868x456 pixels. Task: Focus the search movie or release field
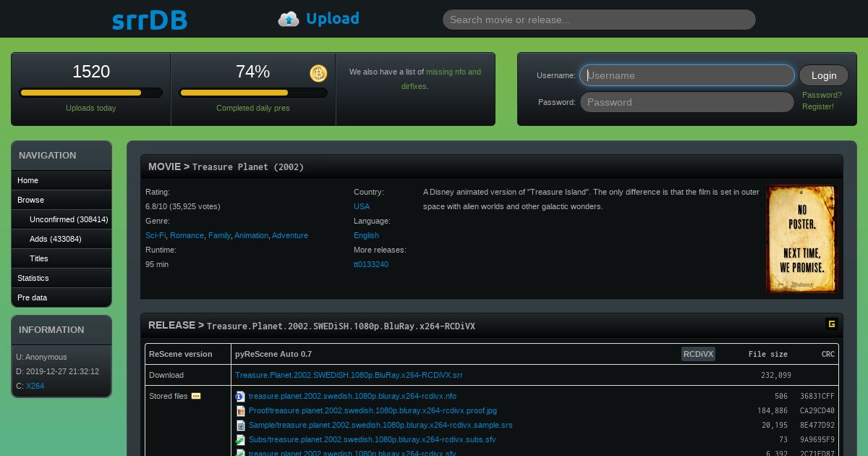point(599,20)
